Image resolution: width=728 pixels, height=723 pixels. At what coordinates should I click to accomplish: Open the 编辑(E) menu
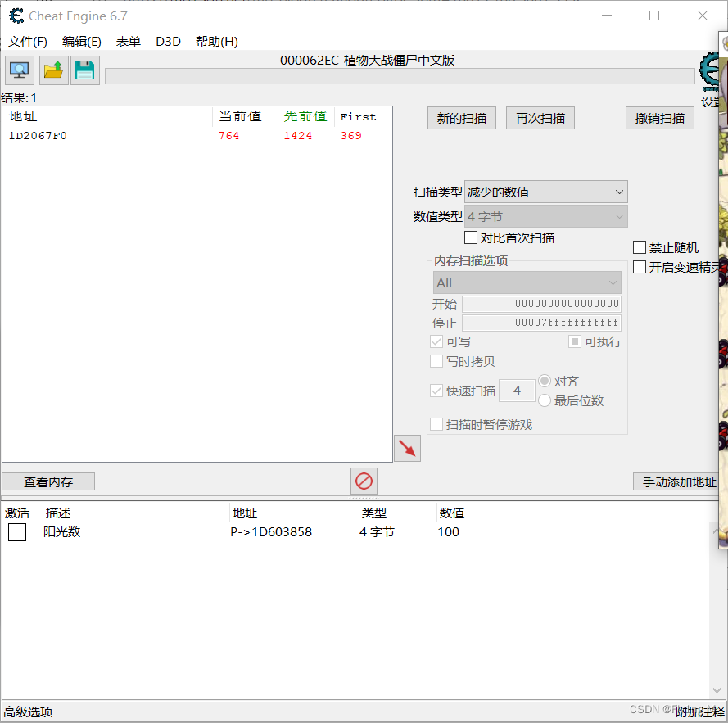(81, 42)
